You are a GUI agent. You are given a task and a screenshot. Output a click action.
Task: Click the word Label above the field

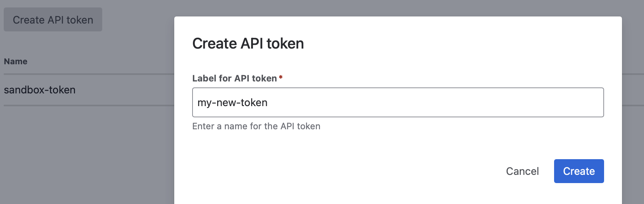pos(204,78)
